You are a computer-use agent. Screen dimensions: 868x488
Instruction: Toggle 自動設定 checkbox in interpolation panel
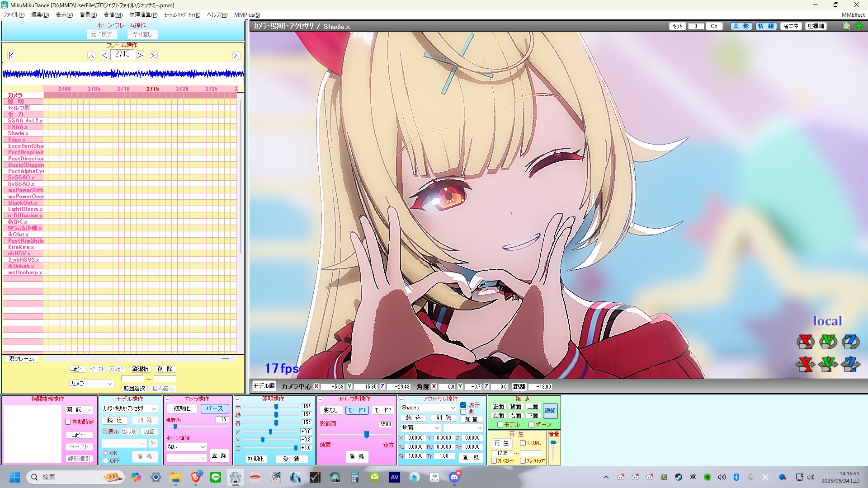[x=68, y=422]
